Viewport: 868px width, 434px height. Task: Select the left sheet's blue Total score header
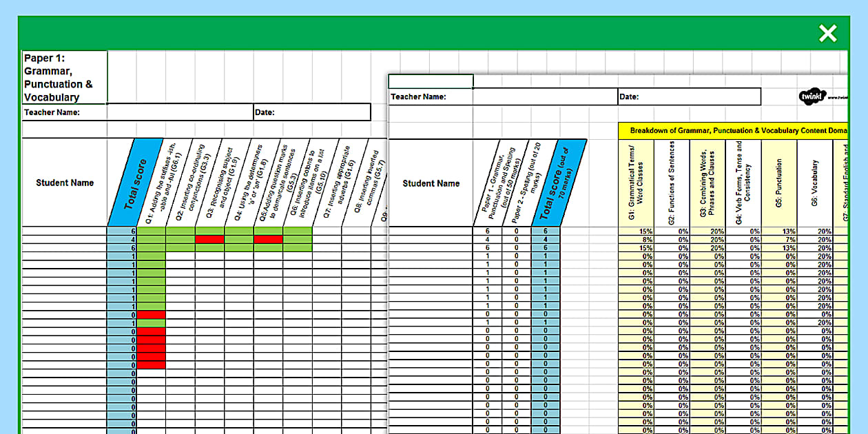136,183
